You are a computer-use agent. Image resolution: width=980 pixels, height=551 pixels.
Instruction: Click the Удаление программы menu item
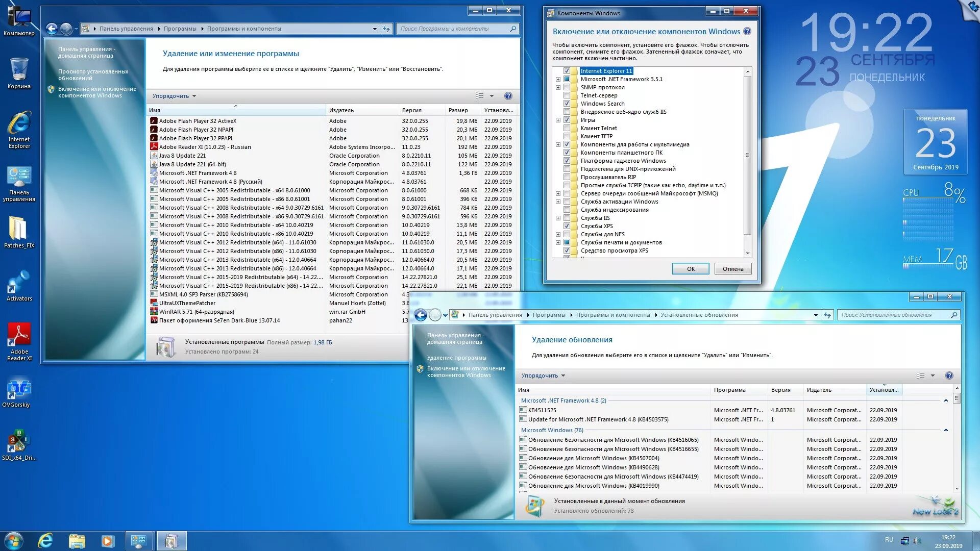point(457,357)
